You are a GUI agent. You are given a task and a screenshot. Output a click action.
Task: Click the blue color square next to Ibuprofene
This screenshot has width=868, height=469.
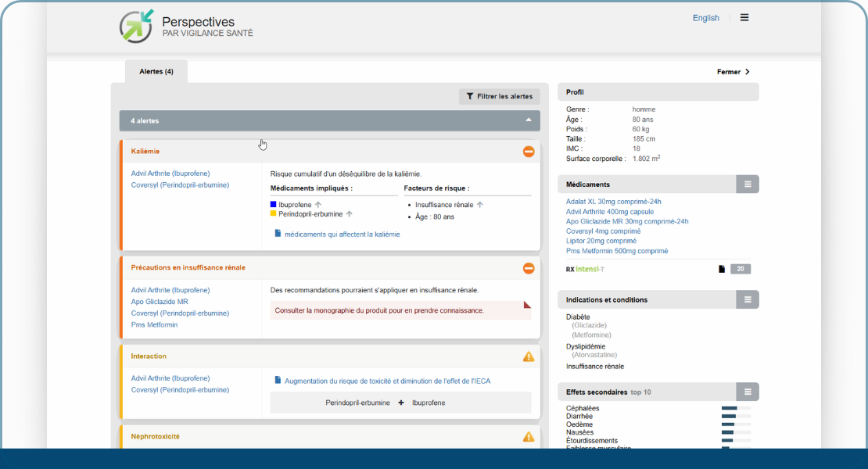(x=272, y=202)
